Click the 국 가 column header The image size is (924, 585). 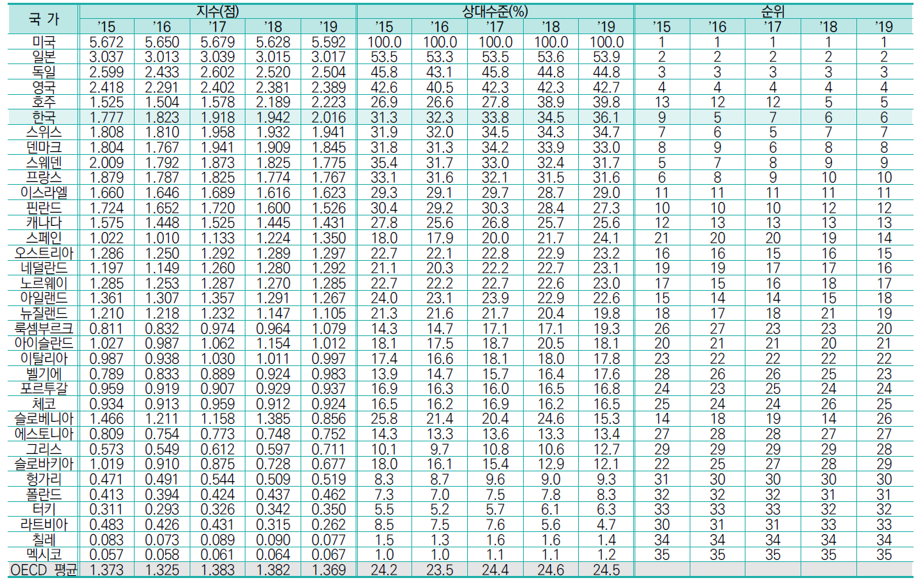(43, 19)
